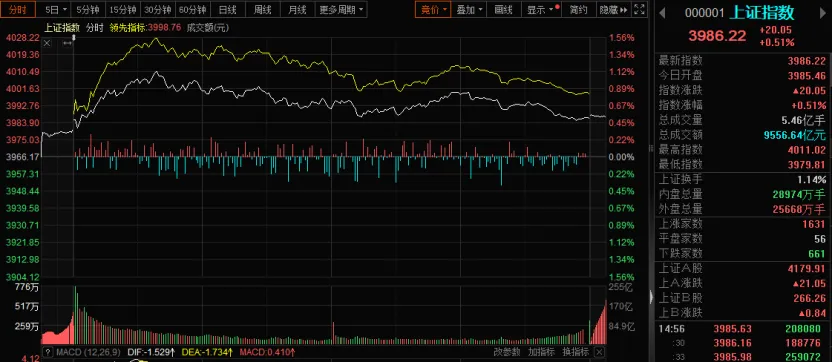Go to previous stock arrow beside 000001
The image size is (832, 362).
(662, 13)
